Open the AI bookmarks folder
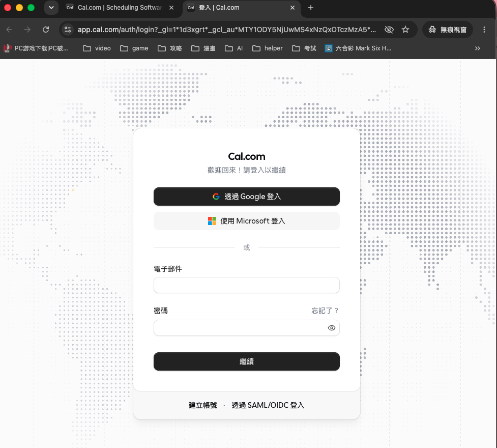The width and height of the screenshot is (497, 448). coord(233,48)
